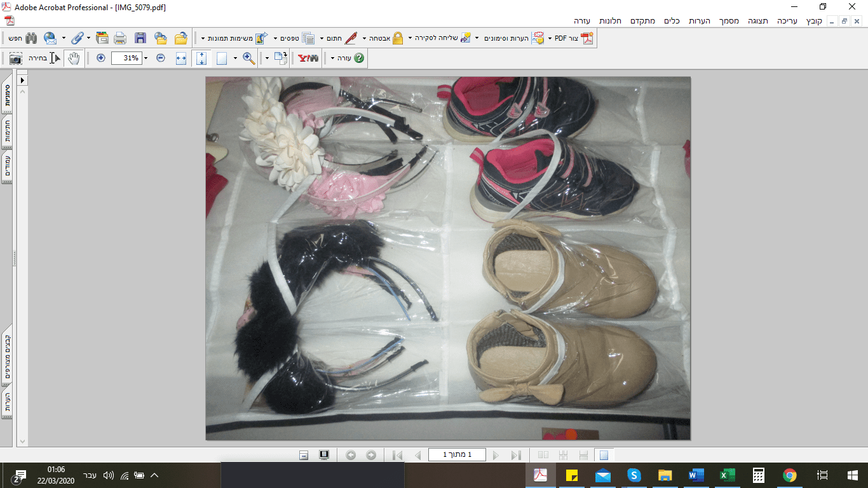The width and height of the screenshot is (868, 488).
Task: Click the zoom out minus button
Action: pos(161,58)
